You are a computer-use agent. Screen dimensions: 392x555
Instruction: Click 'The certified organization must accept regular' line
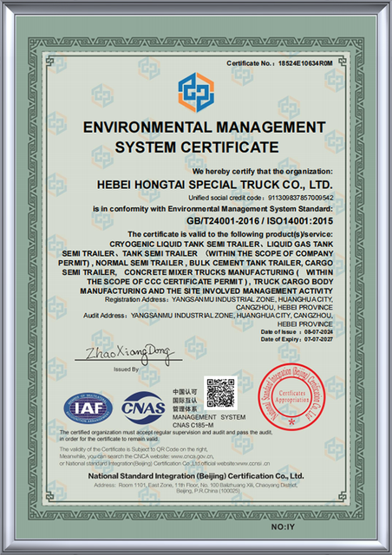coord(166,433)
